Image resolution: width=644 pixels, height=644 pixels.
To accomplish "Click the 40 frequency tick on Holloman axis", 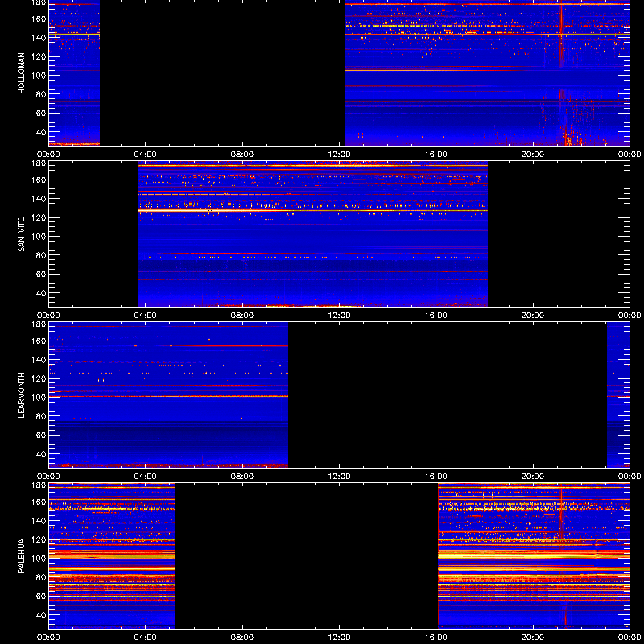I will click(x=41, y=132).
